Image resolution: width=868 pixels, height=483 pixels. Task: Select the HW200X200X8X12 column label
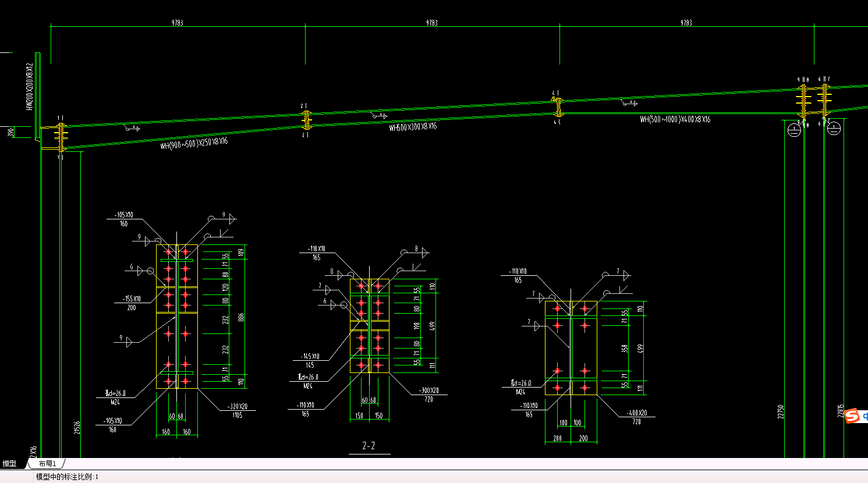[29, 87]
